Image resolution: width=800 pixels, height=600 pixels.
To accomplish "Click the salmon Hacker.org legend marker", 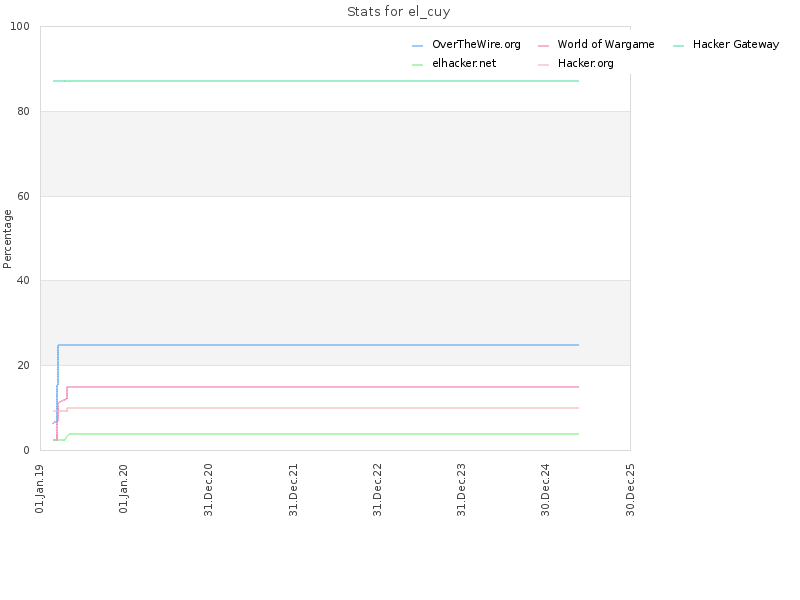I will pos(543,65).
